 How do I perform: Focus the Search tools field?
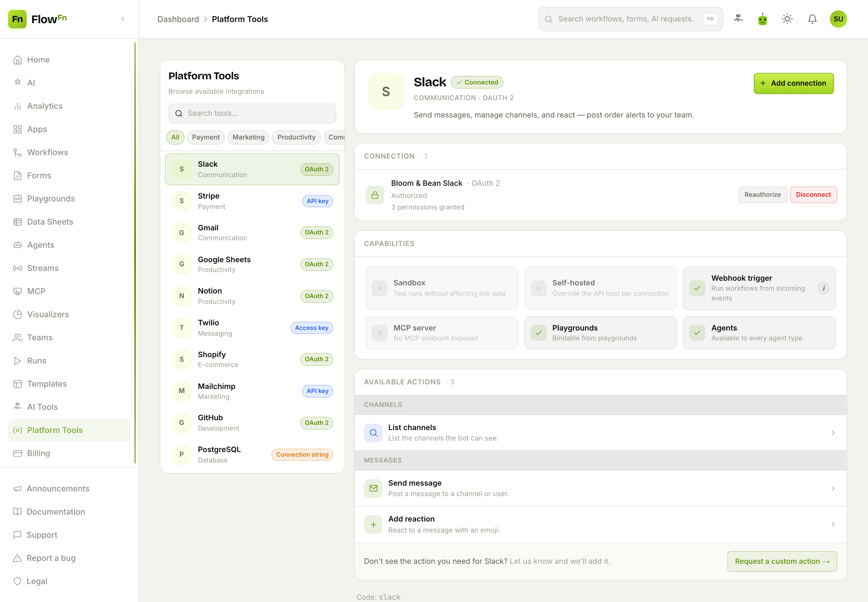(252, 113)
